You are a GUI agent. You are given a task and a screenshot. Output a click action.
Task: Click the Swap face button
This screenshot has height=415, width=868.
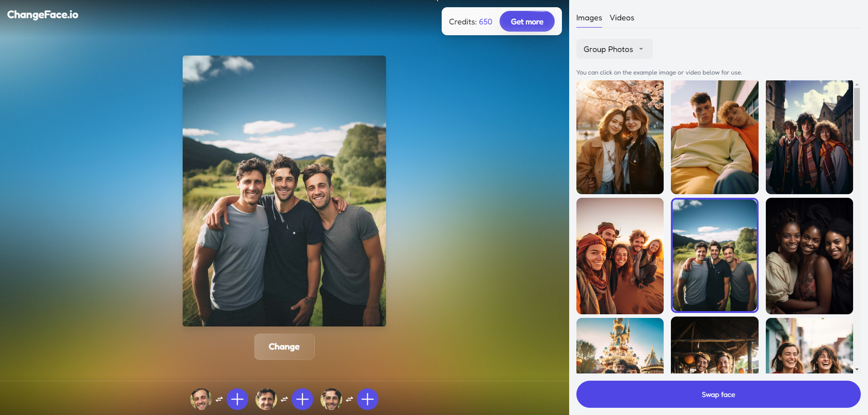[718, 394]
